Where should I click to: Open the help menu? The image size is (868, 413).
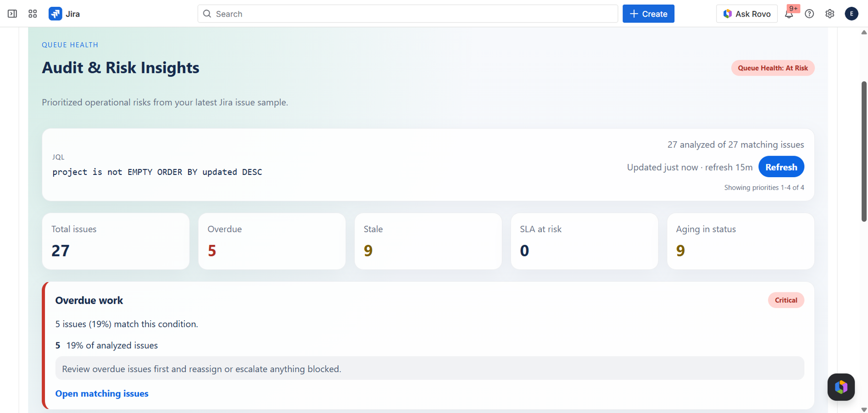click(x=809, y=14)
